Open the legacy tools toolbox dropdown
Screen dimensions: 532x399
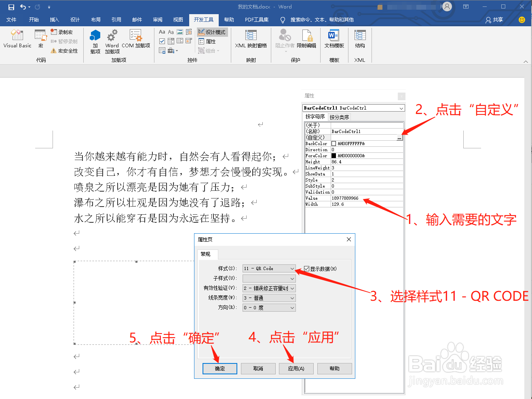[173, 51]
